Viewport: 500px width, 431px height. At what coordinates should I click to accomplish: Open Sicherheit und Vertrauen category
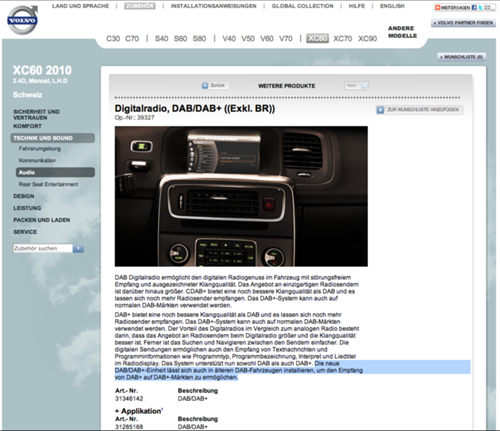click(x=36, y=115)
